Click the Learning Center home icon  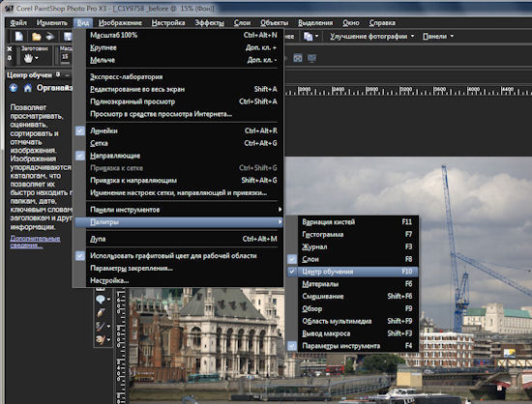pos(28,88)
